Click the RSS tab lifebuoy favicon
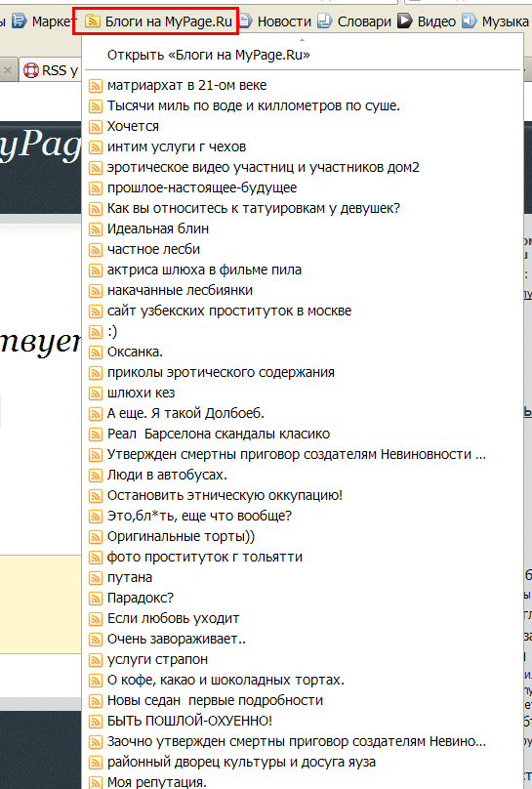Image resolution: width=532 pixels, height=789 pixels. [31, 70]
